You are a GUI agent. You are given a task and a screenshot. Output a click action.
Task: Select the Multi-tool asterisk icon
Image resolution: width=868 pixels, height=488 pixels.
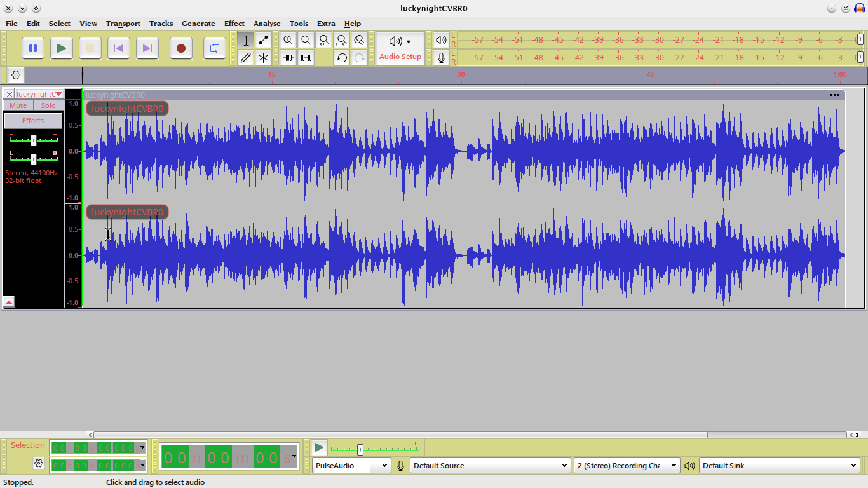263,58
